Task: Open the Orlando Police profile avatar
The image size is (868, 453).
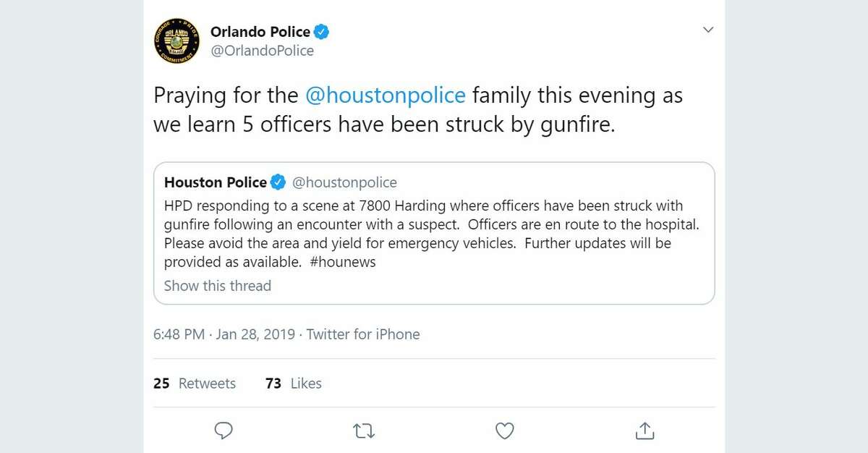Action: click(176, 41)
